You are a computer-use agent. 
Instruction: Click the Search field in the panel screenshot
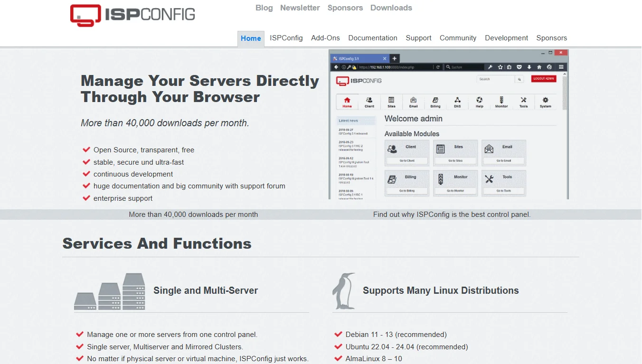tap(496, 79)
